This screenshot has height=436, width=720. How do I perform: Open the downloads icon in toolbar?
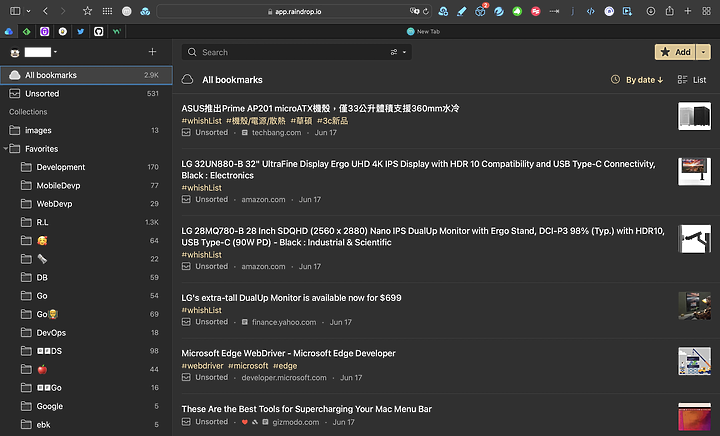651,11
